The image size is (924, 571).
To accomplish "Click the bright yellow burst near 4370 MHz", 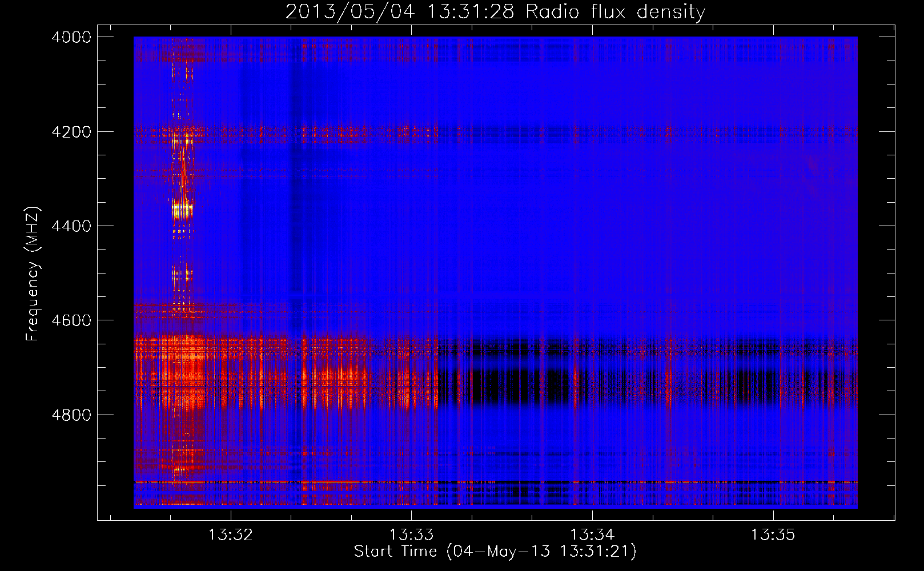I will (x=183, y=210).
